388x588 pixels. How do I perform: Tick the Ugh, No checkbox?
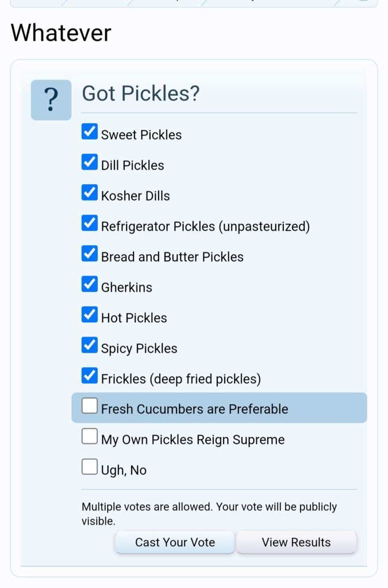[89, 467]
